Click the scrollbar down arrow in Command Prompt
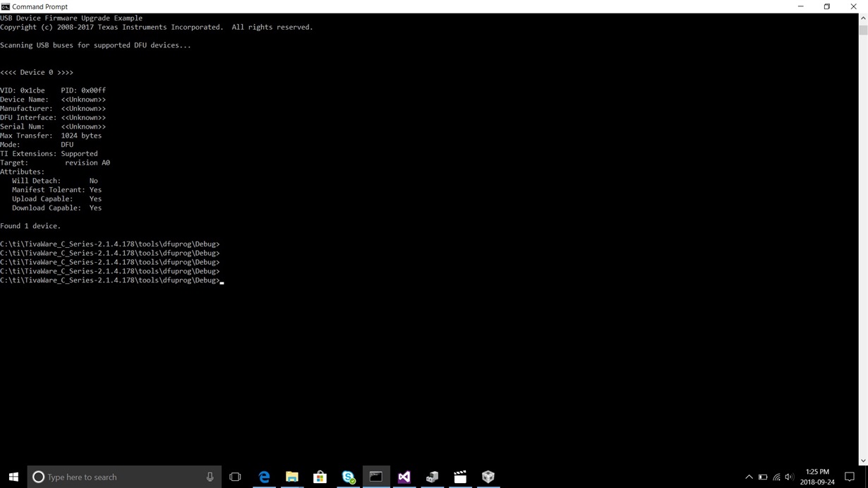868x488 pixels. click(x=862, y=460)
